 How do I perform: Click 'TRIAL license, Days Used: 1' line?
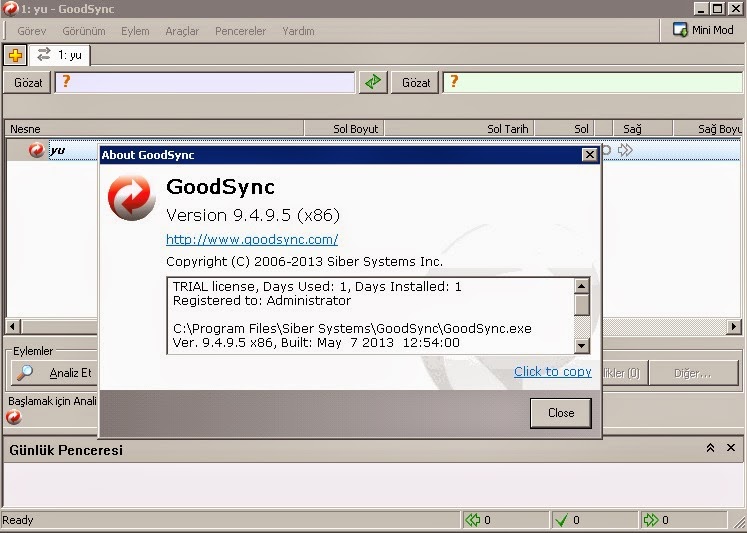[317, 286]
